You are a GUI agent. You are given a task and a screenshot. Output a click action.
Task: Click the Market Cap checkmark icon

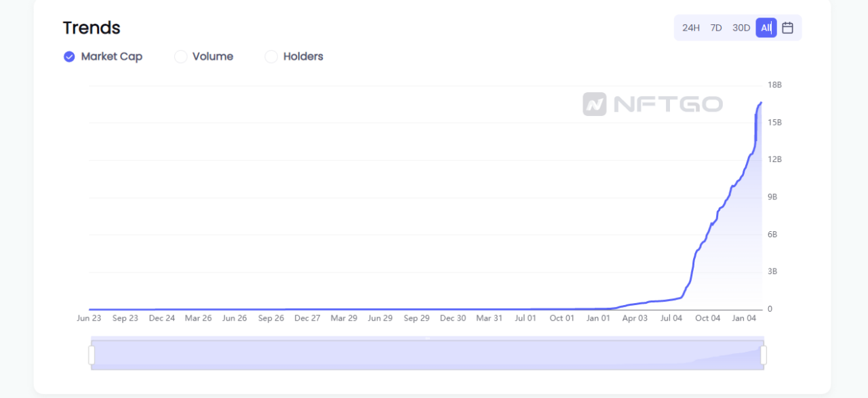pyautogui.click(x=69, y=57)
